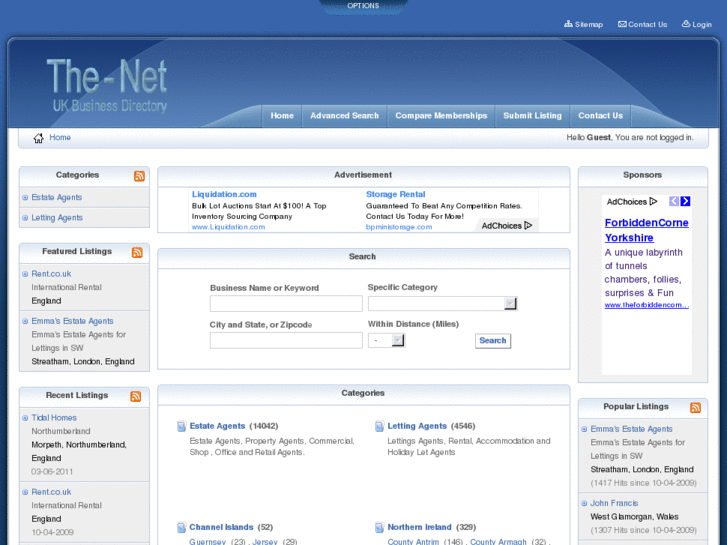The image size is (727, 545).
Task: Click bullet icon beside John Francis
Action: 584,503
